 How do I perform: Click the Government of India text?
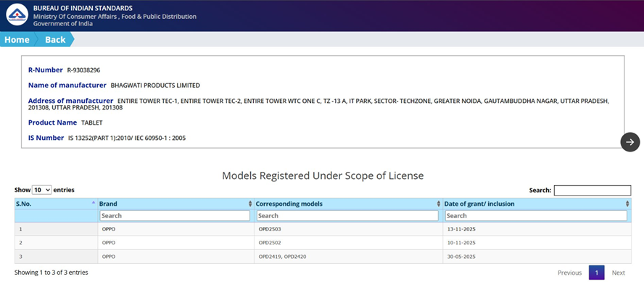63,24
